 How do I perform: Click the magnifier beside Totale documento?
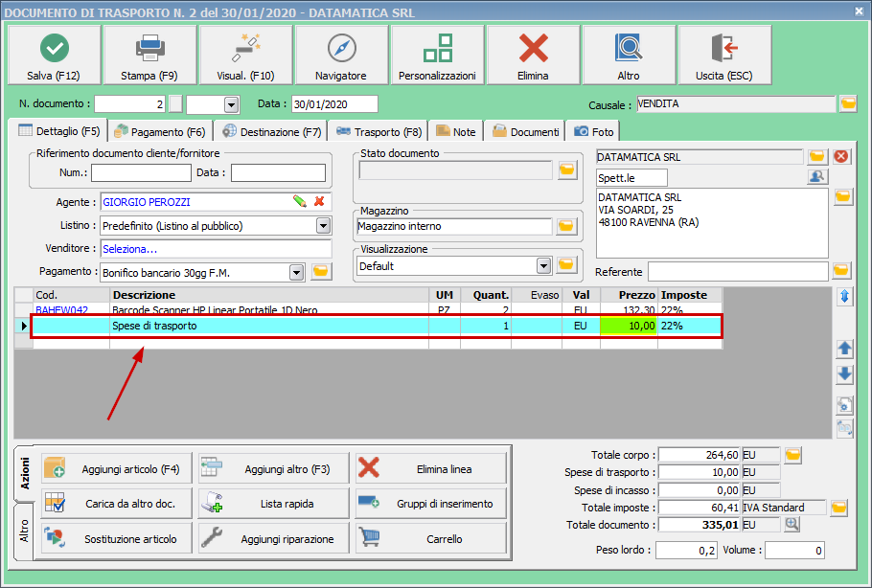(x=792, y=524)
